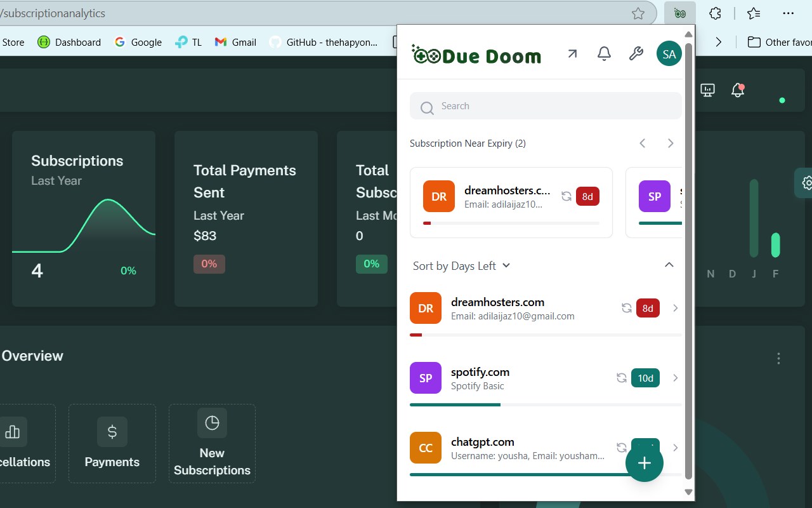
Task: Click the 10d badge on spotify.com row
Action: 646,378
